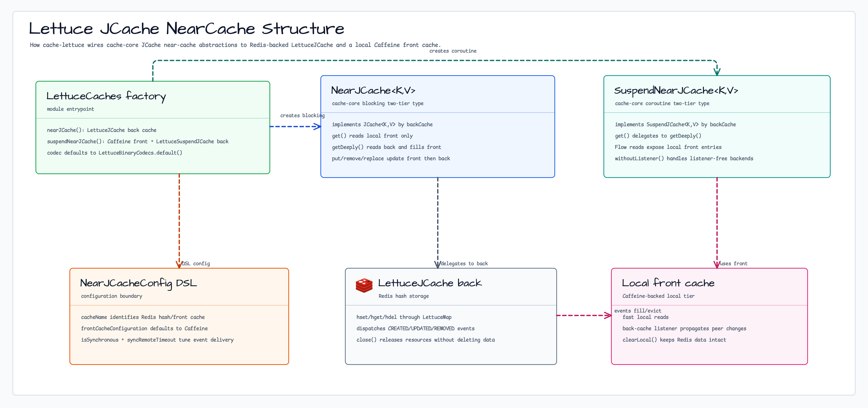Click the 'Local front cache' card heading
The image size is (868, 408).
click(668, 283)
